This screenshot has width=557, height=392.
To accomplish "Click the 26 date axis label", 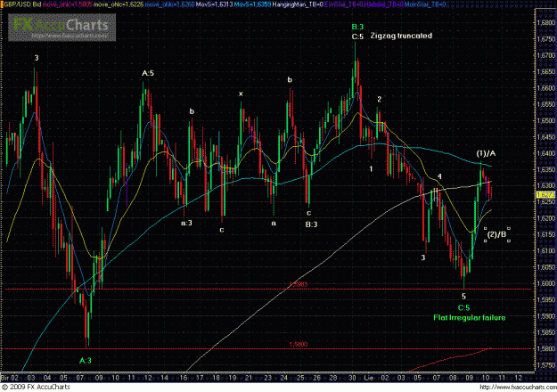I will (x=317, y=378).
